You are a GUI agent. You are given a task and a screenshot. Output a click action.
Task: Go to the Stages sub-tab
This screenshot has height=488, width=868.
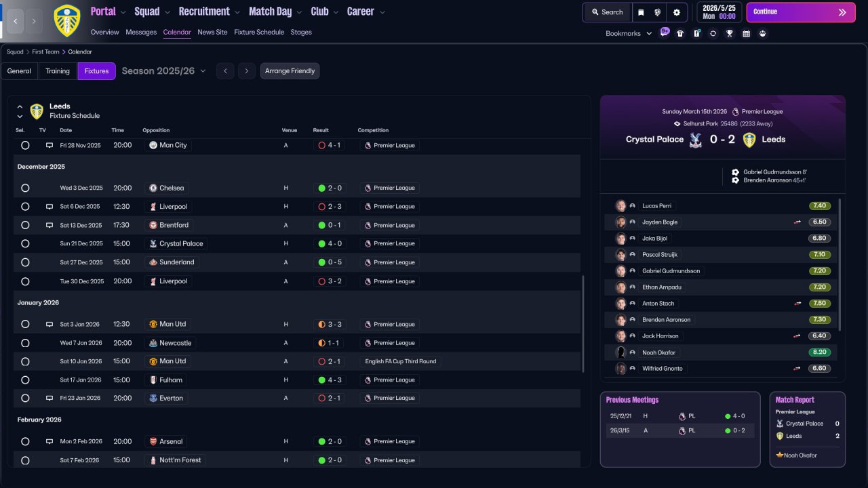click(x=301, y=32)
